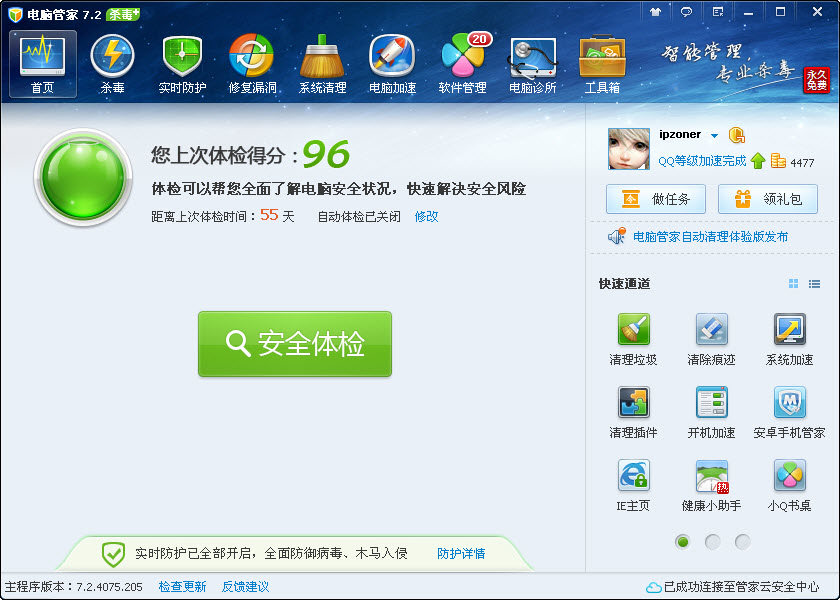Viewport: 840px width, 600px height.
Task: Start the 安全体检 security checkup
Action: click(295, 344)
